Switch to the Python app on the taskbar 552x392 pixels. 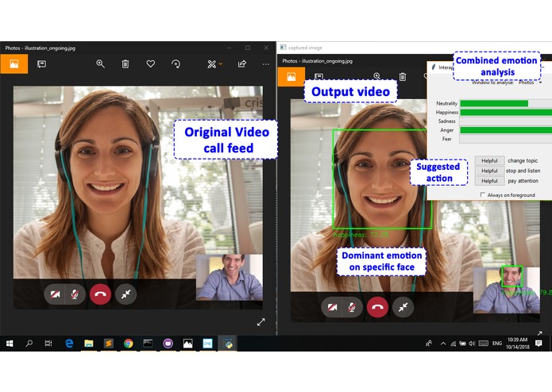point(228,344)
